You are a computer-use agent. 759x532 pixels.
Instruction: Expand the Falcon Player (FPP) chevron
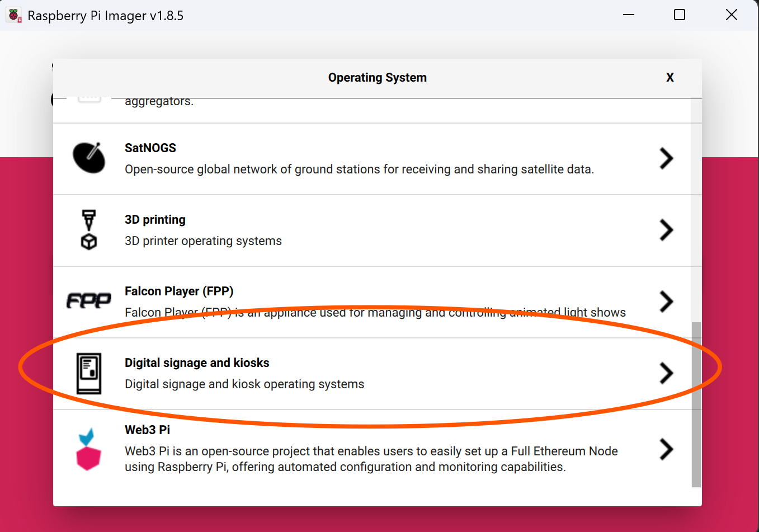666,302
